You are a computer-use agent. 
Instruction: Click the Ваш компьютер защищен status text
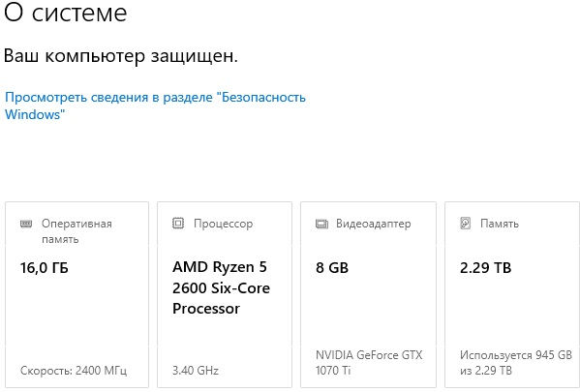121,56
